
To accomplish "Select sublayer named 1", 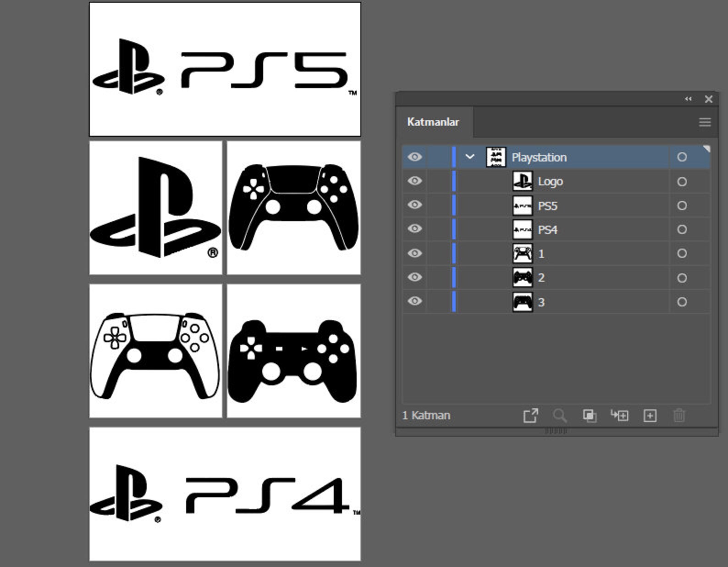I will click(541, 254).
